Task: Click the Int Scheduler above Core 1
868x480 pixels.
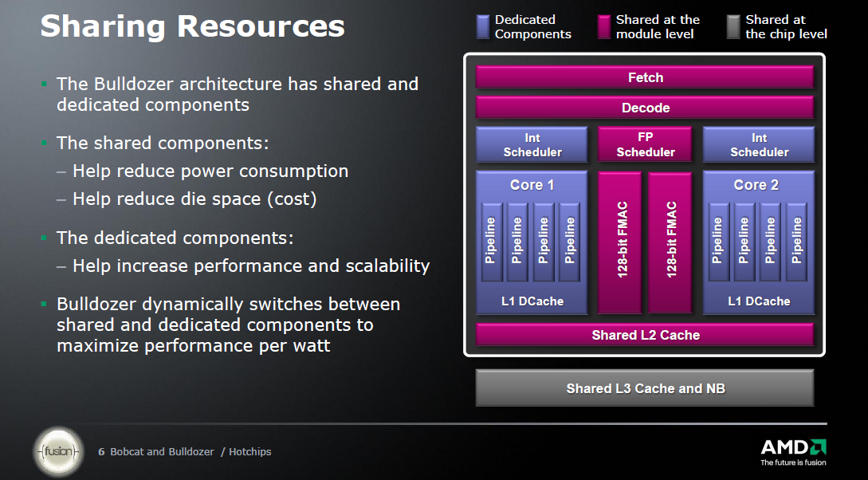Action: (x=532, y=145)
